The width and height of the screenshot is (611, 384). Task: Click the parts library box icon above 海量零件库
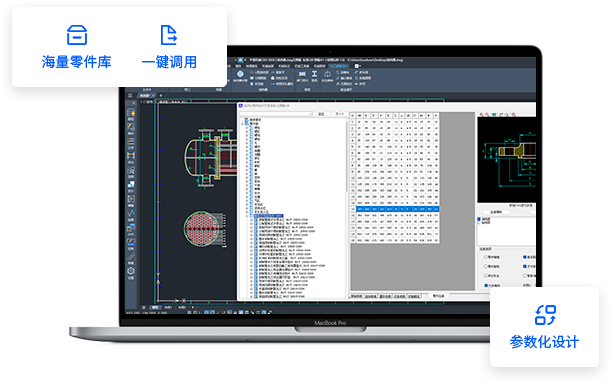pyautogui.click(x=77, y=35)
